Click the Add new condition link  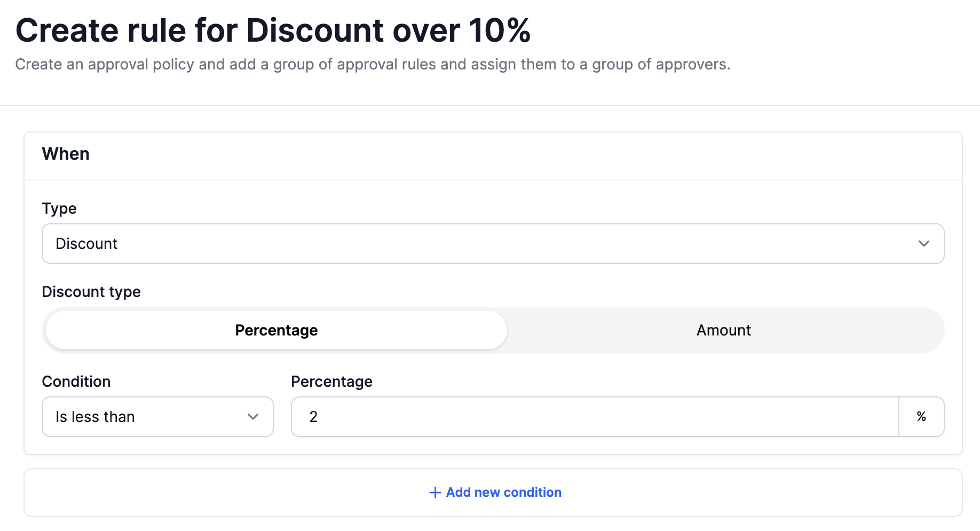495,493
